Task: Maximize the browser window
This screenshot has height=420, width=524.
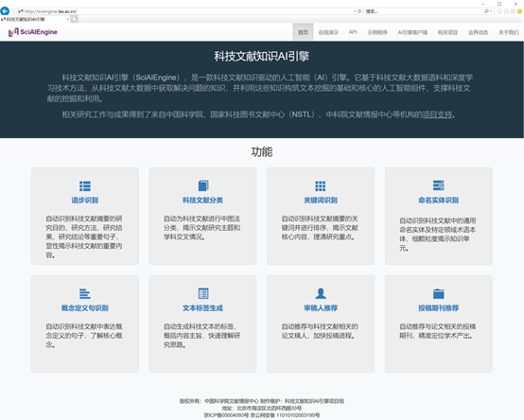Action: (499, 4)
